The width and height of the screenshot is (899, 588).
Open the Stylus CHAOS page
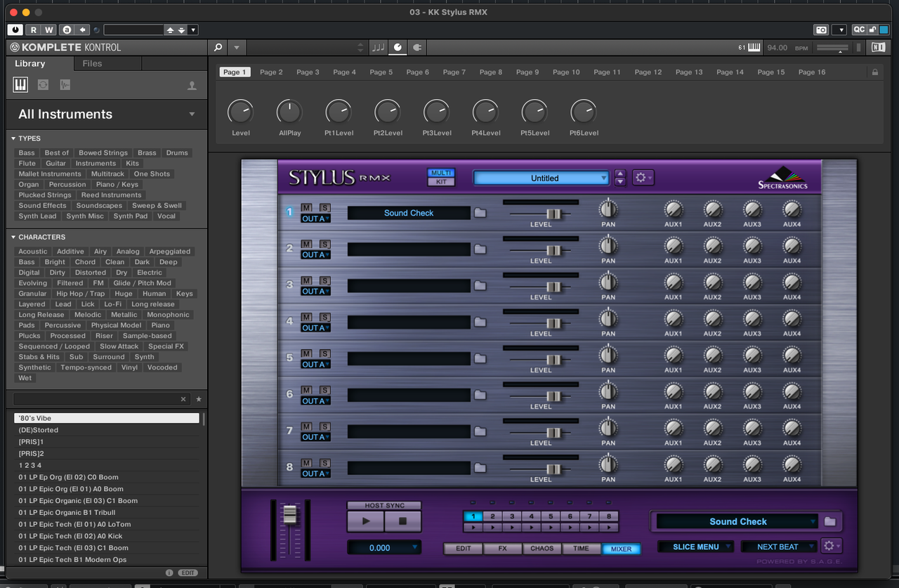pyautogui.click(x=542, y=549)
